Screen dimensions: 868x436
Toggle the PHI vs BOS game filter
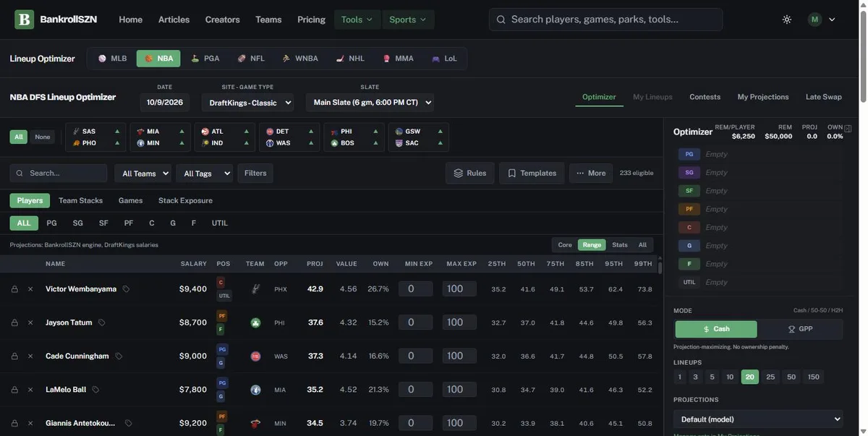[354, 137]
